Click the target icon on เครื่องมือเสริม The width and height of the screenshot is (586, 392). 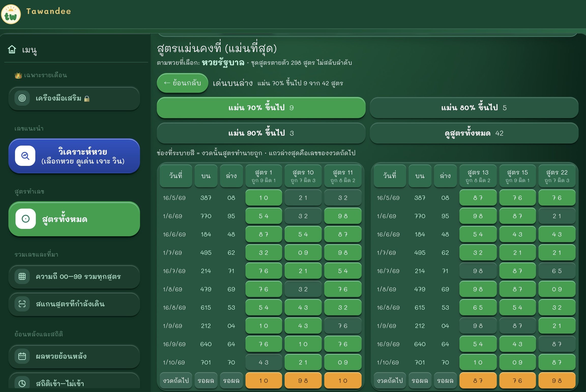[22, 98]
